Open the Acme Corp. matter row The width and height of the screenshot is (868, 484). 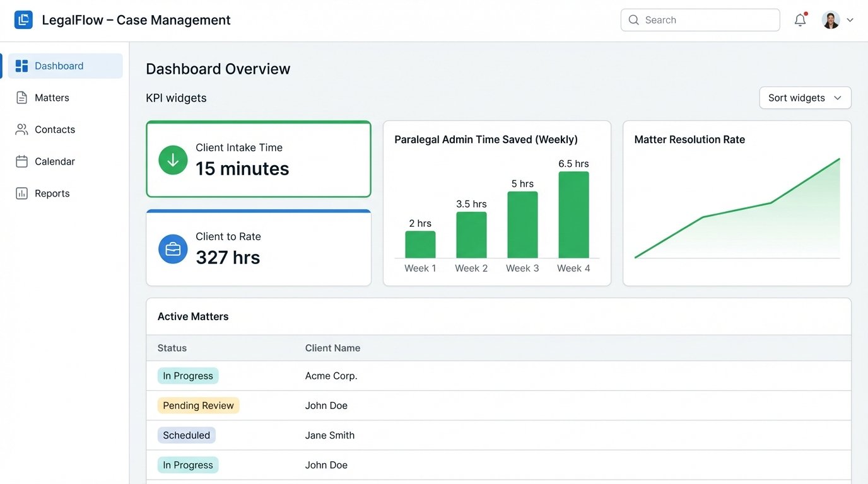tap(331, 376)
